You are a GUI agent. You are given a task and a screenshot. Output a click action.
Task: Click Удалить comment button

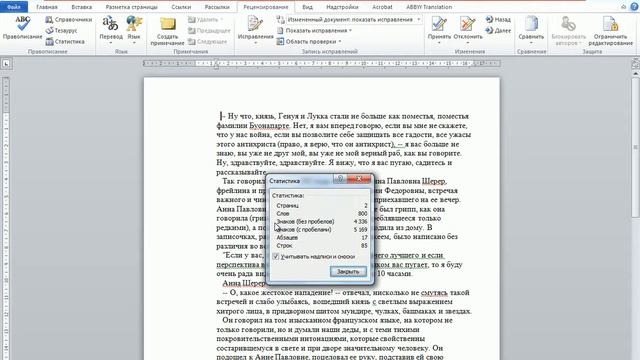click(x=205, y=20)
